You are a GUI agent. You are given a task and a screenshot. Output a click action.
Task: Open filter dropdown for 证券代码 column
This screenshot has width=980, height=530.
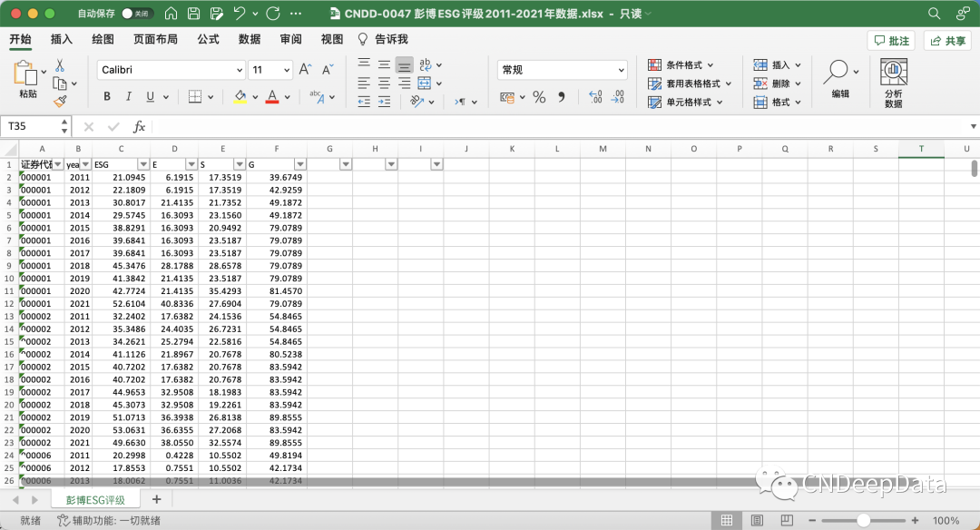pos(58,164)
